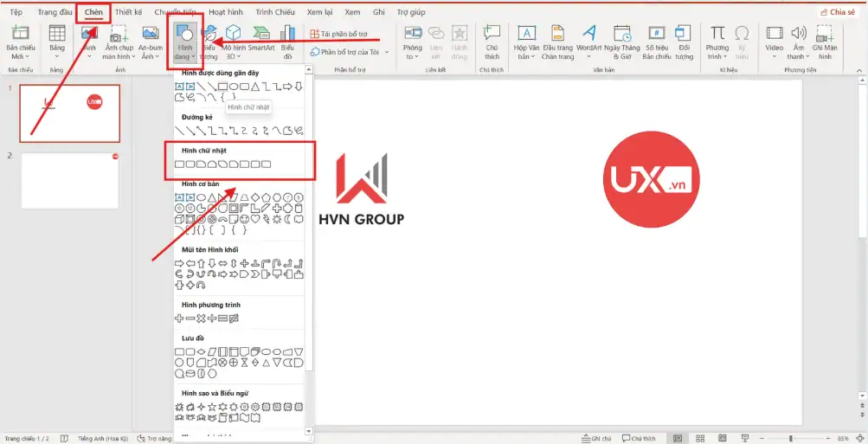
Task: Pick the first line in Đường kẻ
Action: [x=179, y=131]
